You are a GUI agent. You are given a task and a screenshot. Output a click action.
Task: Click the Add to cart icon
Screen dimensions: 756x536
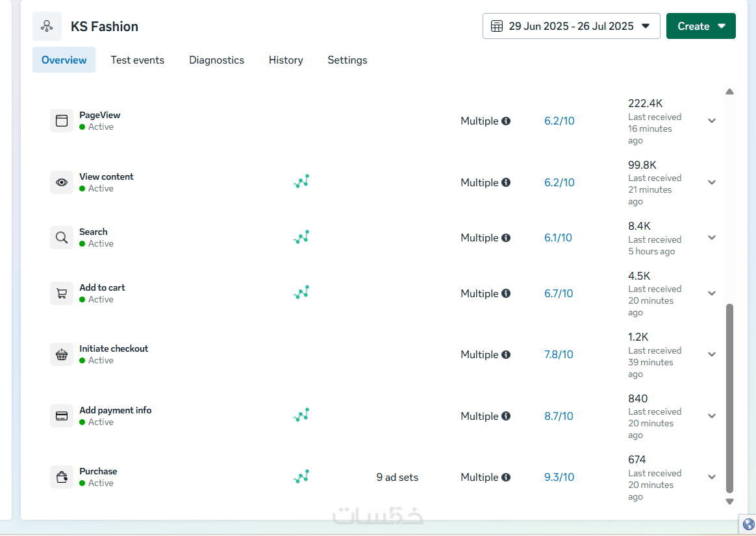(x=62, y=293)
